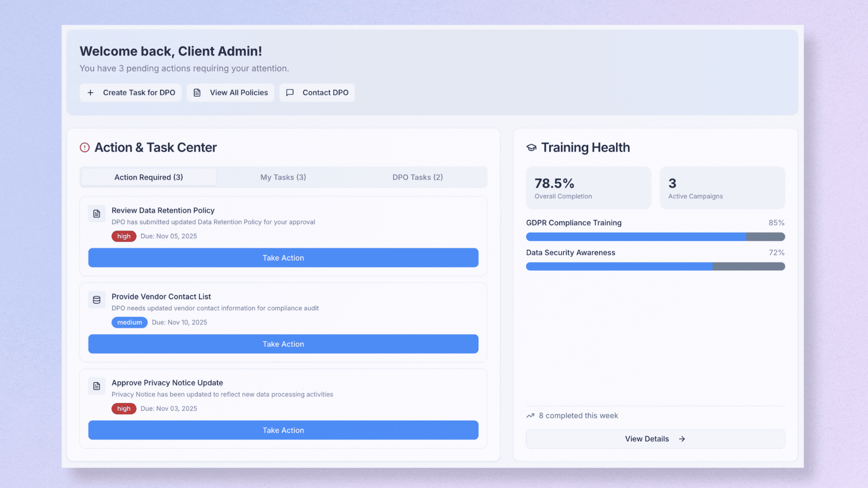This screenshot has width=868, height=488.
Task: Click the plus icon beside Create Task
Action: [90, 93]
